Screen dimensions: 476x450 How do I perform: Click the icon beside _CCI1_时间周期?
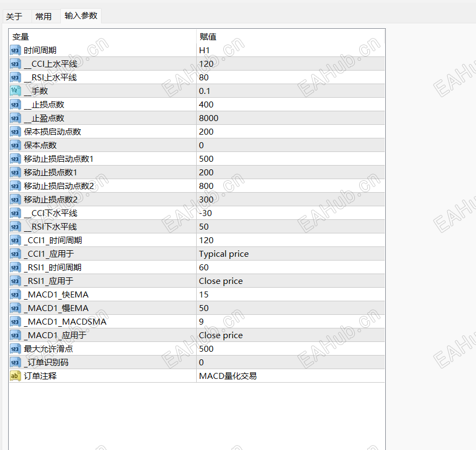tap(15, 240)
